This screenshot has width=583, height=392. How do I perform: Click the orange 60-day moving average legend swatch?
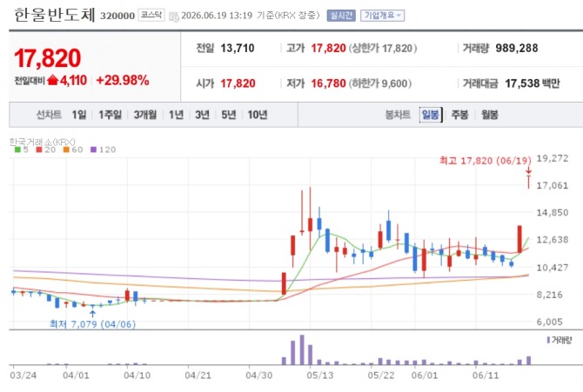(x=66, y=149)
